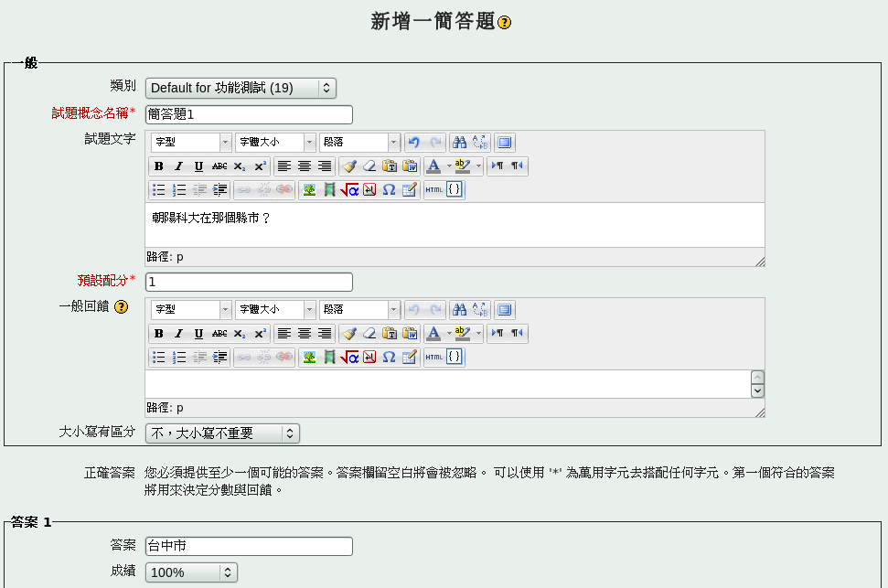Insert image in the 試題文字 editor
888x588 pixels.
click(x=310, y=190)
